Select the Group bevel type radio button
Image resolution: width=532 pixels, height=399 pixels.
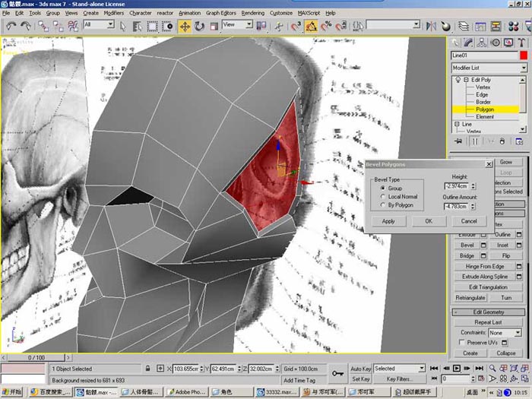click(382, 188)
